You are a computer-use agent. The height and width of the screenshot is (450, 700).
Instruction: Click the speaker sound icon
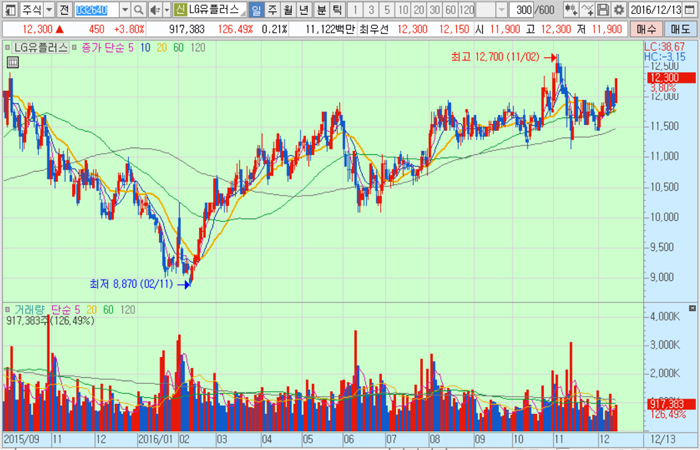pyautogui.click(x=155, y=9)
